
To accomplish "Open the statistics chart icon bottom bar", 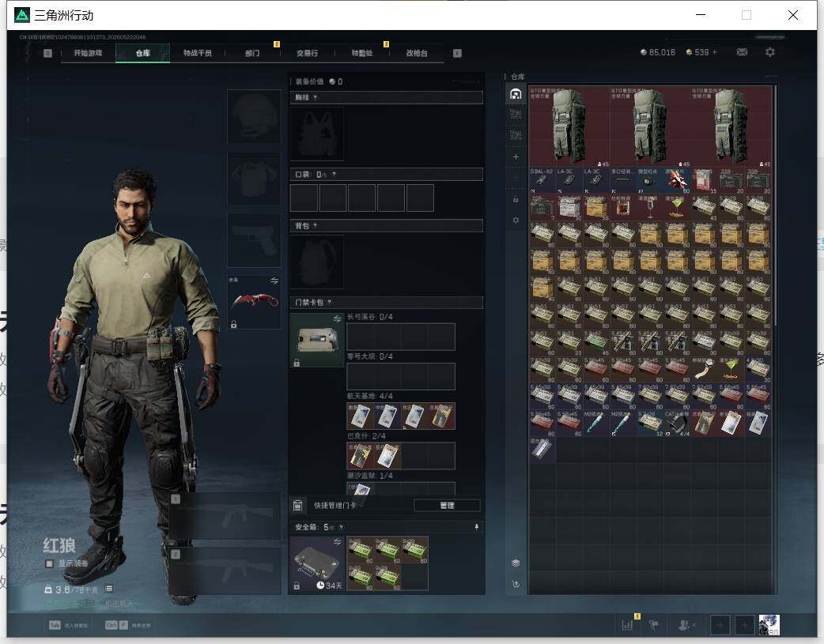I will 627,625.
